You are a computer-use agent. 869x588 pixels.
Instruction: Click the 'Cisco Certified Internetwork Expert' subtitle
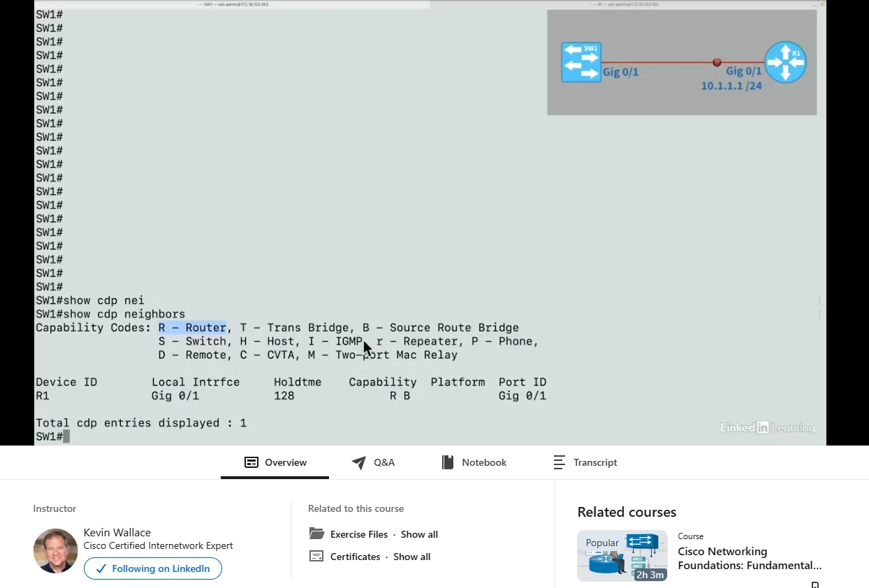coord(158,546)
